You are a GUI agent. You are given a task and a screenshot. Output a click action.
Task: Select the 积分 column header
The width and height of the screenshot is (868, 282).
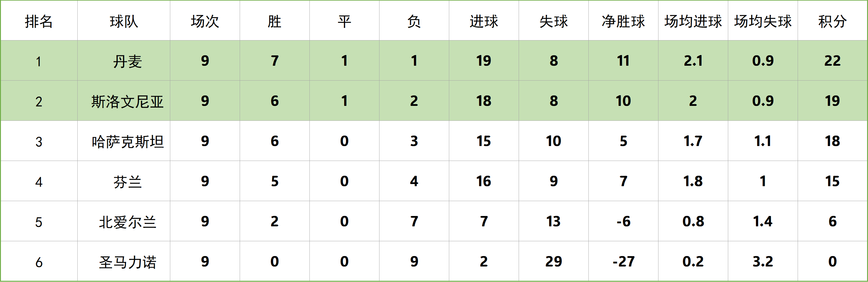tap(832, 21)
